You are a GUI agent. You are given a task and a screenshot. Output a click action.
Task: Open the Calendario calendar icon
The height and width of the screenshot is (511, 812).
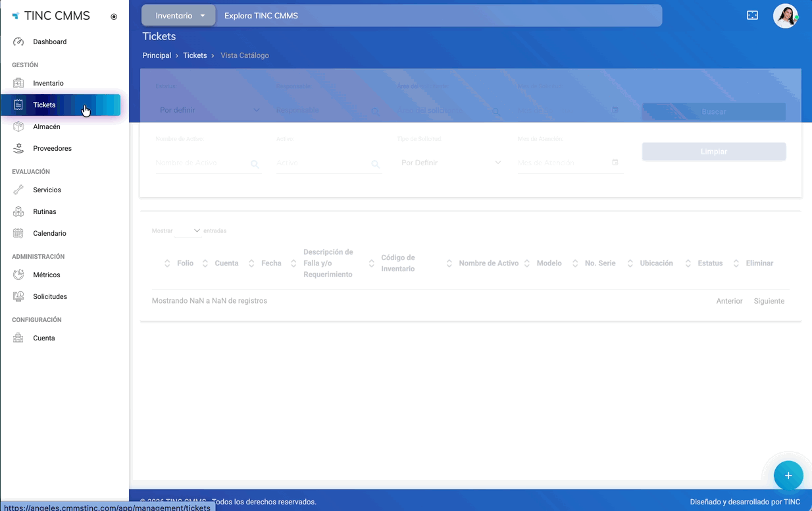[x=18, y=233]
